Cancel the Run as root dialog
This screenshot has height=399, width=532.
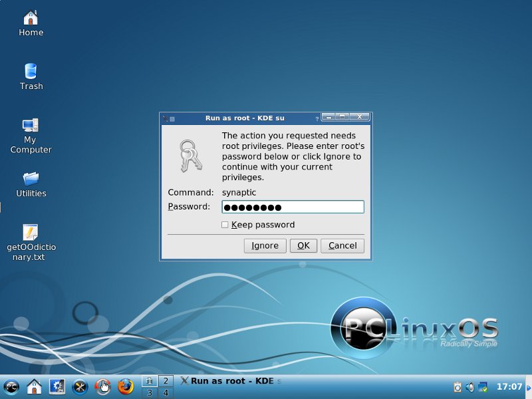(x=342, y=245)
